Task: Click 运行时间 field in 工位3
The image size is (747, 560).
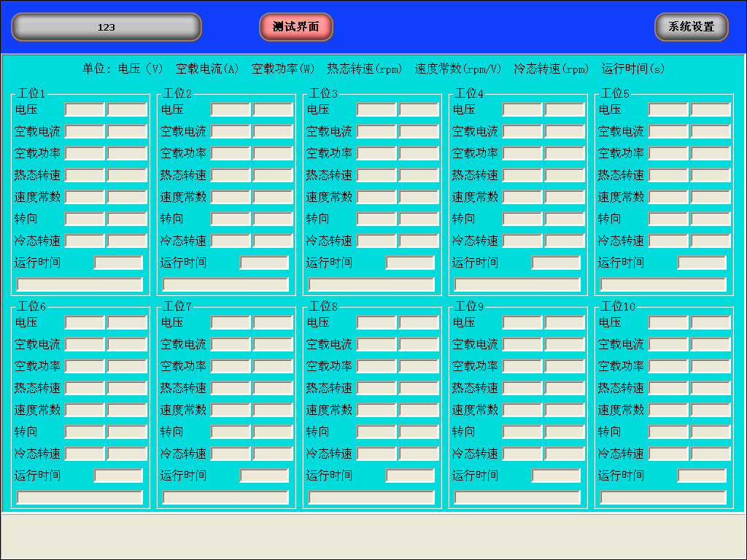Action: click(x=410, y=262)
